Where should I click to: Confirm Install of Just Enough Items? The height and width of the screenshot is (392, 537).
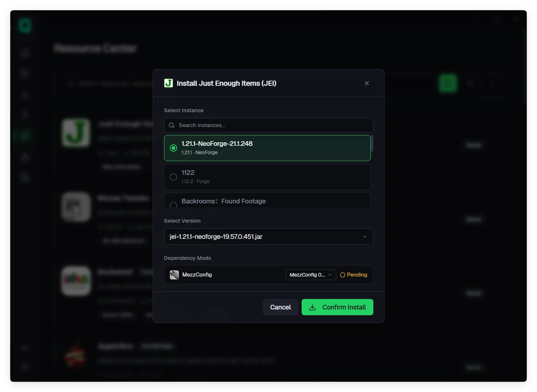click(x=337, y=307)
